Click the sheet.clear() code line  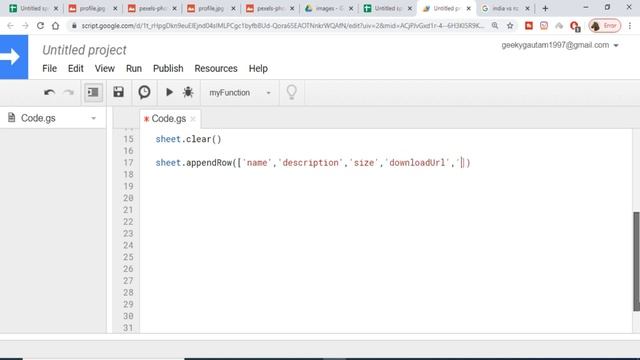[188, 139]
